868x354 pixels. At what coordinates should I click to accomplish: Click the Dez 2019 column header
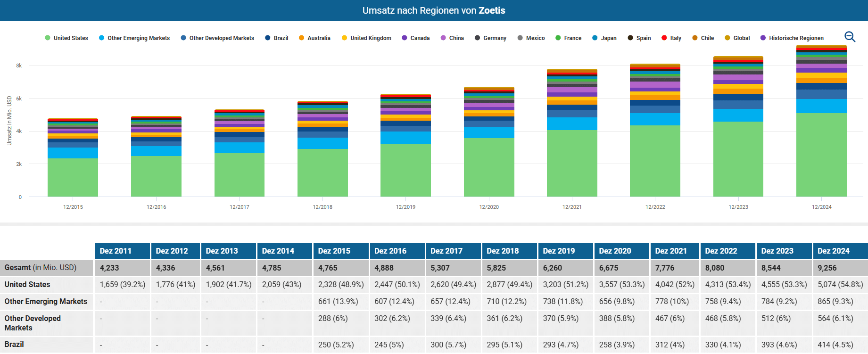[x=565, y=251]
